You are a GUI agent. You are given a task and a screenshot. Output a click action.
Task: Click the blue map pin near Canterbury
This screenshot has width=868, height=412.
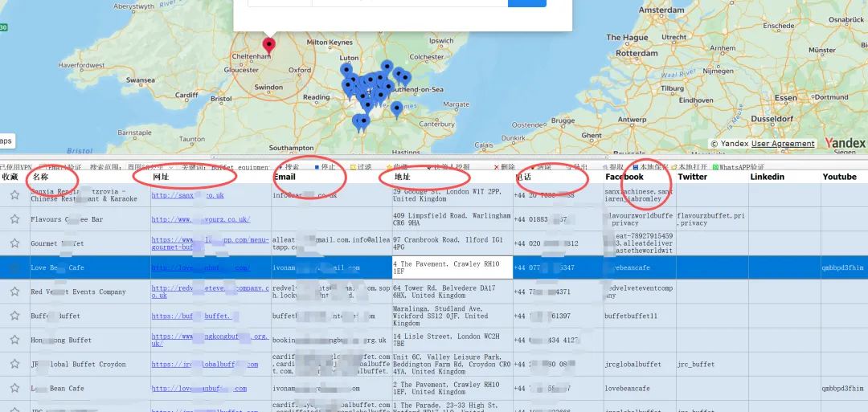point(396,110)
